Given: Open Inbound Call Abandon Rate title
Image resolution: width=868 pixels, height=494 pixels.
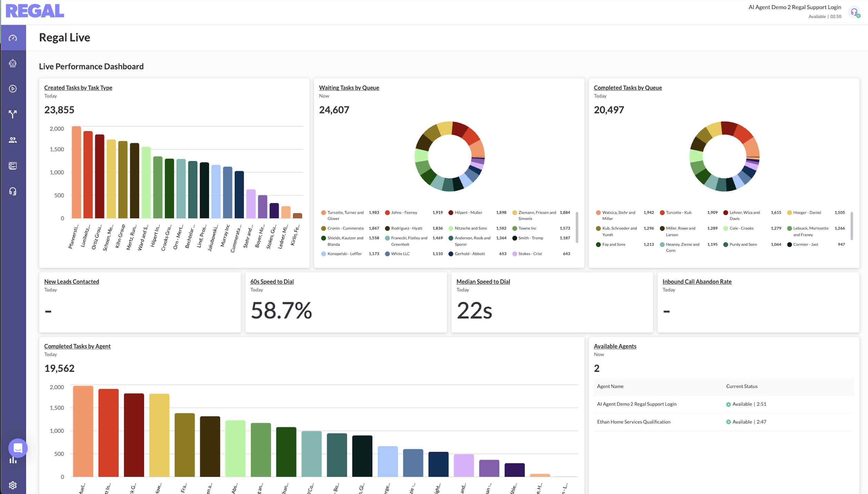Looking at the screenshot, I should tap(697, 282).
